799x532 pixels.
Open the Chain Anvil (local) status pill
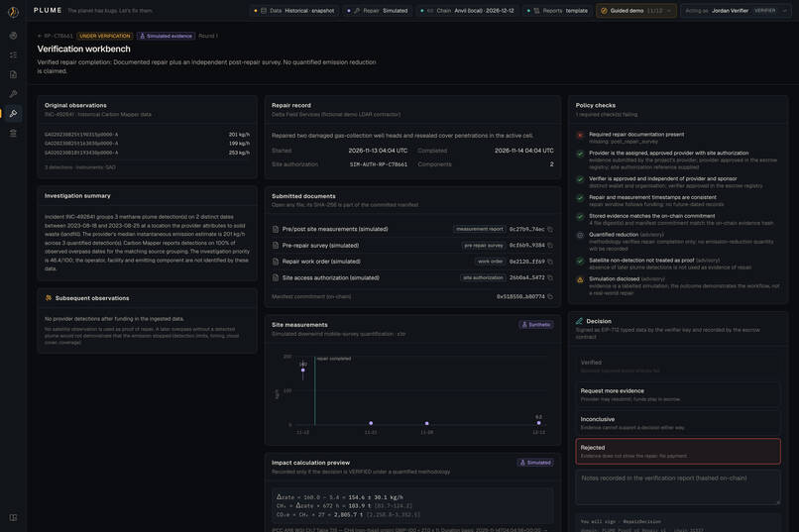click(467, 11)
